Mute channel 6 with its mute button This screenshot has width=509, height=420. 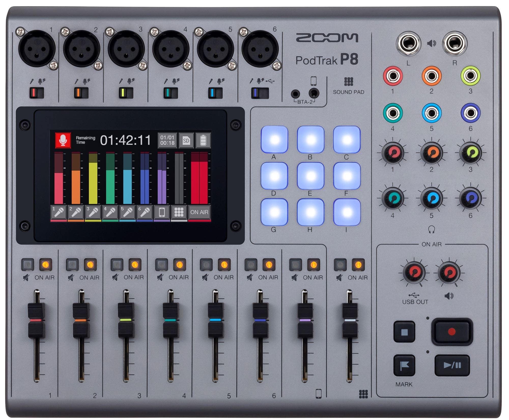point(251,265)
